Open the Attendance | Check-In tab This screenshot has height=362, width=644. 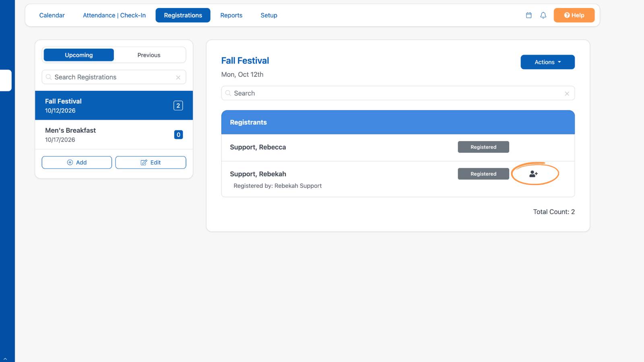(114, 15)
